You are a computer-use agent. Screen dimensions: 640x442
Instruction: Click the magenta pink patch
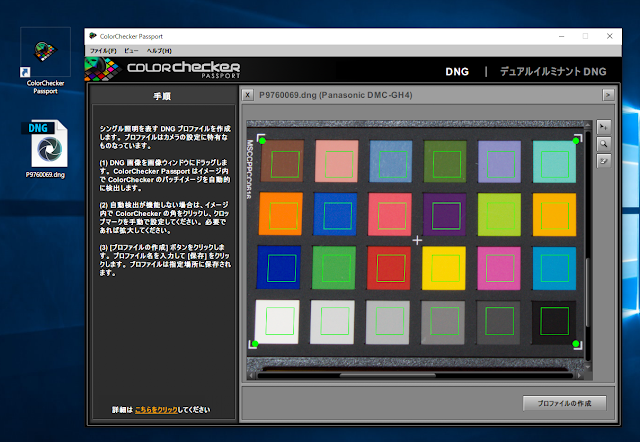tap(499, 268)
